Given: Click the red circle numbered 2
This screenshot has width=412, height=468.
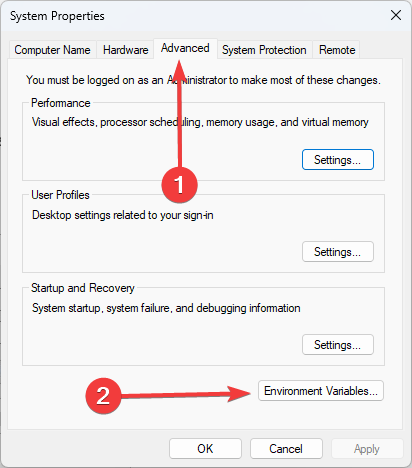Looking at the screenshot, I should tap(103, 396).
